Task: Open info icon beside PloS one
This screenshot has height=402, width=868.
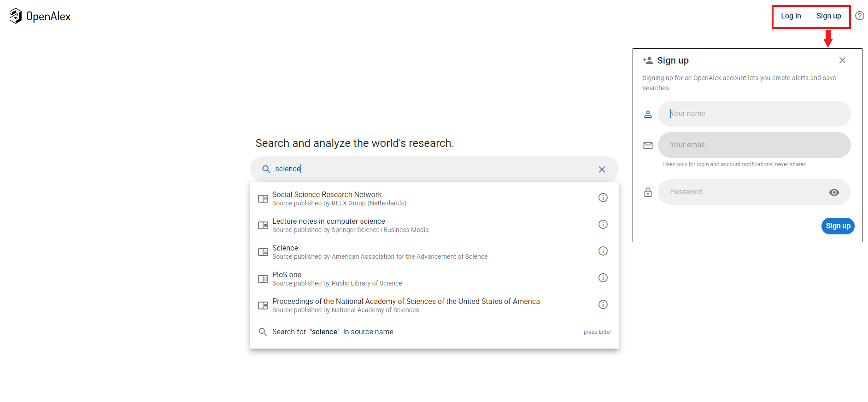Action: [x=603, y=278]
